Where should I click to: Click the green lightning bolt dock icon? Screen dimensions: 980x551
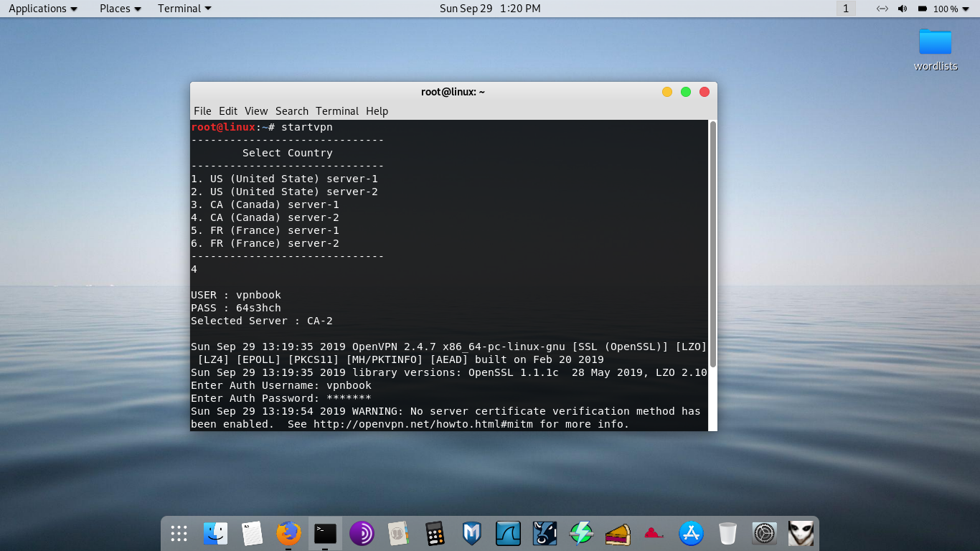581,533
